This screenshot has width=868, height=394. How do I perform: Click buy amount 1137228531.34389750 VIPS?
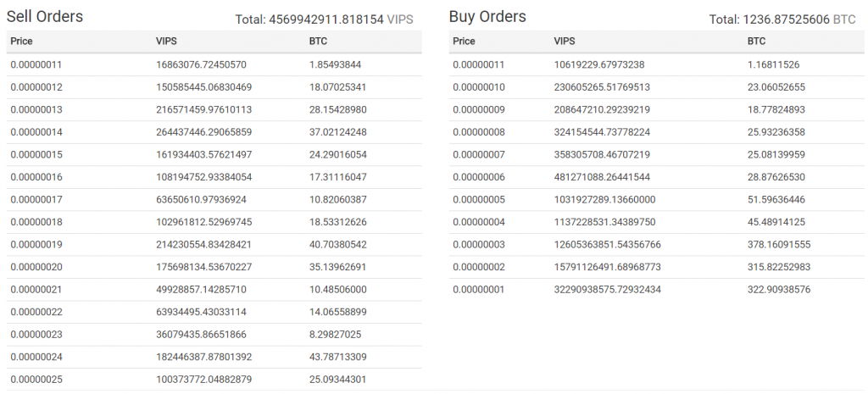coord(604,222)
